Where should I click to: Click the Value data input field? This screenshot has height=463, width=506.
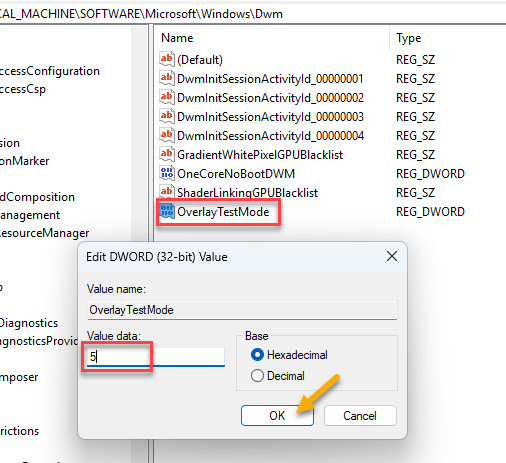[x=156, y=357]
